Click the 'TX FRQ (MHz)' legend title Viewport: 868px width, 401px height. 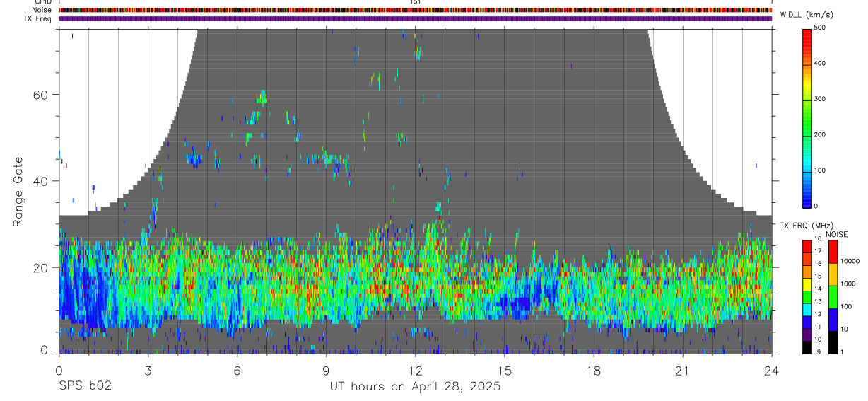point(808,226)
